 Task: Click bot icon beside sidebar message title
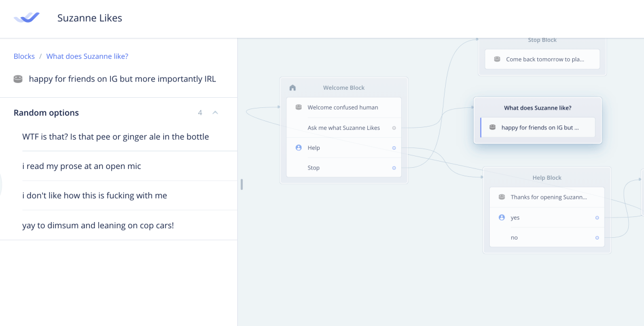point(18,79)
